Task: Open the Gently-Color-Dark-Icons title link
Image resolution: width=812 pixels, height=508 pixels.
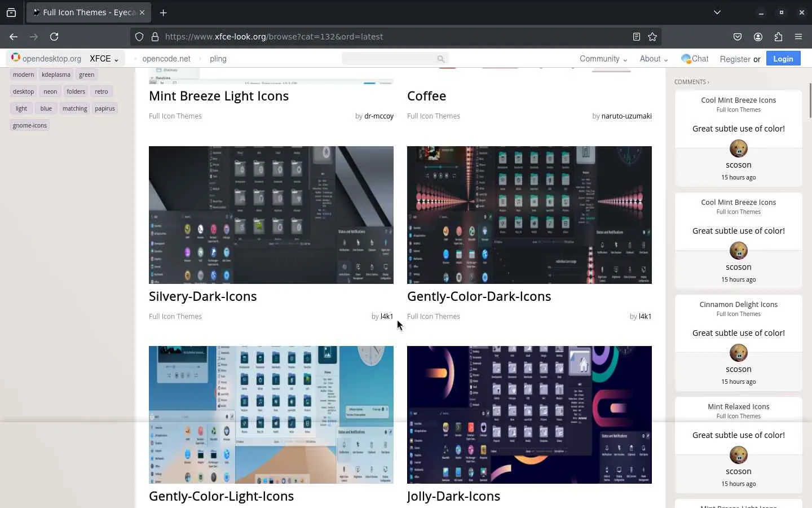Action: coord(479,296)
